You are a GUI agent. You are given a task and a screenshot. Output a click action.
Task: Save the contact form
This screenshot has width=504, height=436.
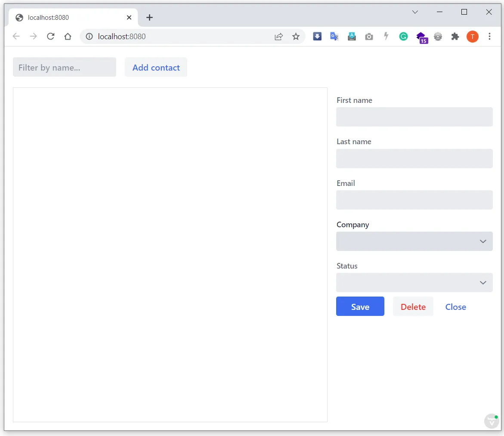click(360, 306)
